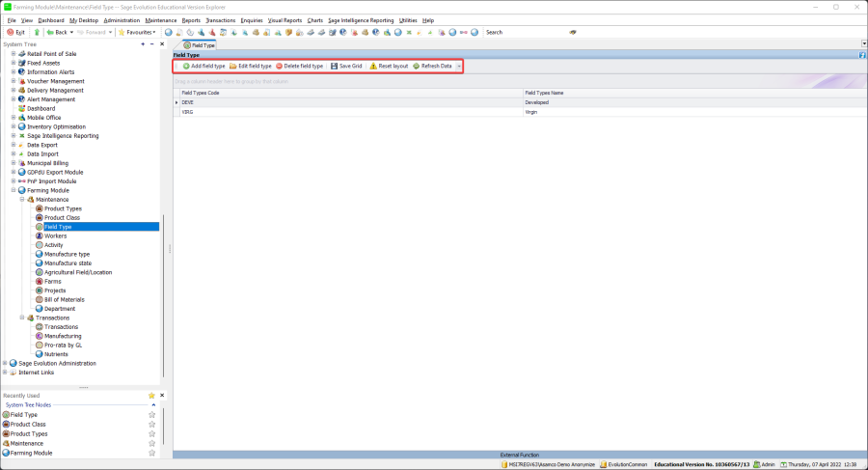
Task: Open the Visual Reports menu
Action: [285, 19]
